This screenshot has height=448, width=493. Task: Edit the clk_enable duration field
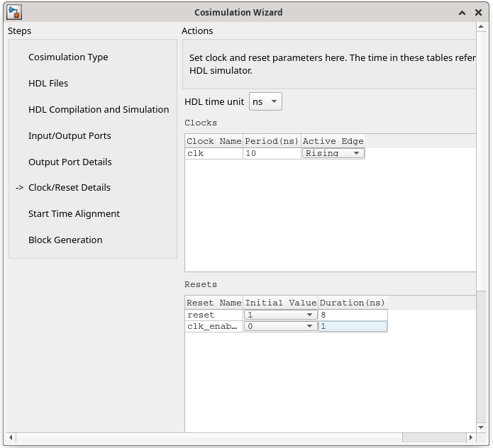(x=352, y=326)
